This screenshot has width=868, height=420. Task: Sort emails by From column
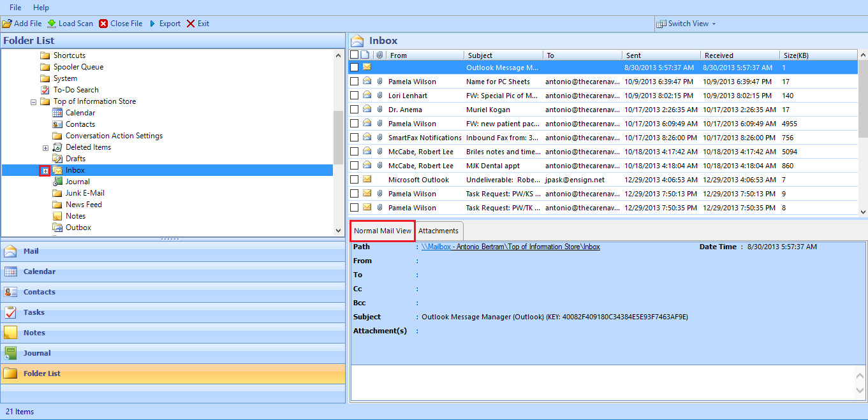coord(425,55)
